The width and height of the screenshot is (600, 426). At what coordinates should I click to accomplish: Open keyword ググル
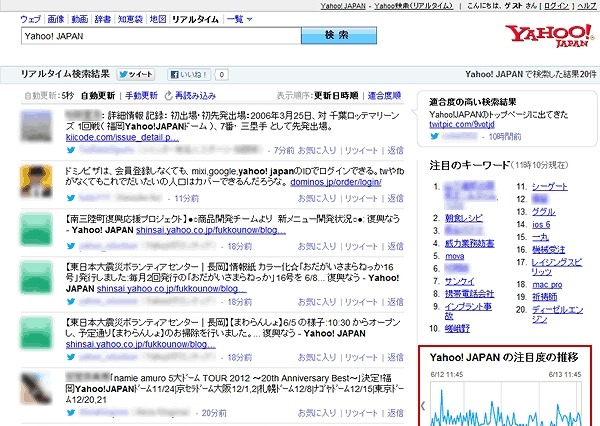click(544, 212)
